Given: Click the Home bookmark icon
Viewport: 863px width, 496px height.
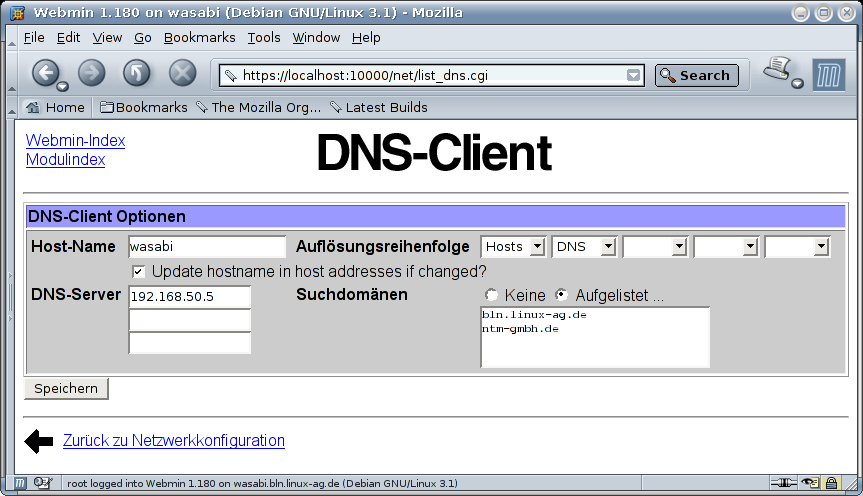Looking at the screenshot, I should pos(33,107).
